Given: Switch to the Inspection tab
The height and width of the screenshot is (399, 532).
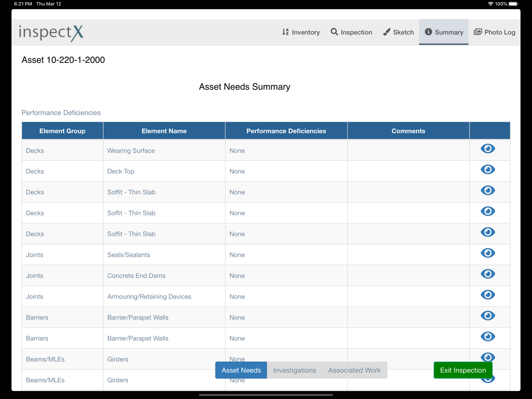Looking at the screenshot, I should [351, 32].
